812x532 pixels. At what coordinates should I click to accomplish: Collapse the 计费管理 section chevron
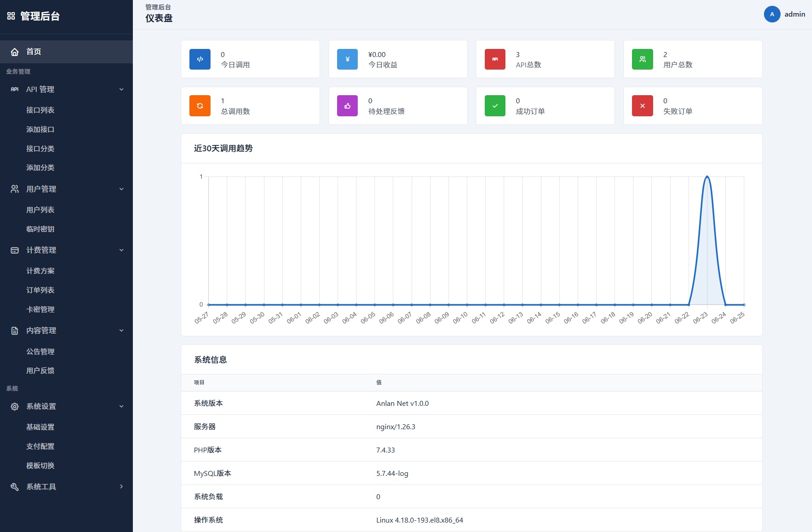pyautogui.click(x=121, y=250)
